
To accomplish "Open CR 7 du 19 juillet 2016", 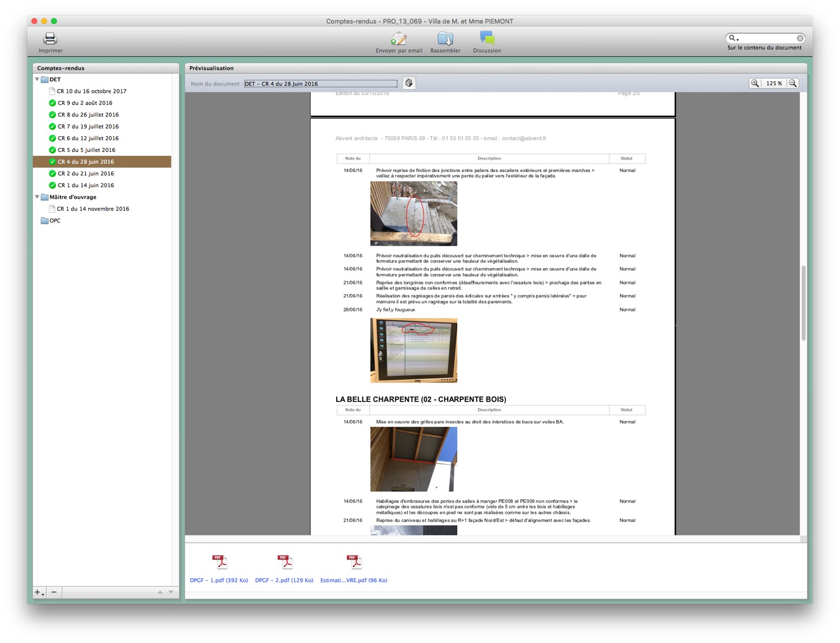I will pos(88,126).
